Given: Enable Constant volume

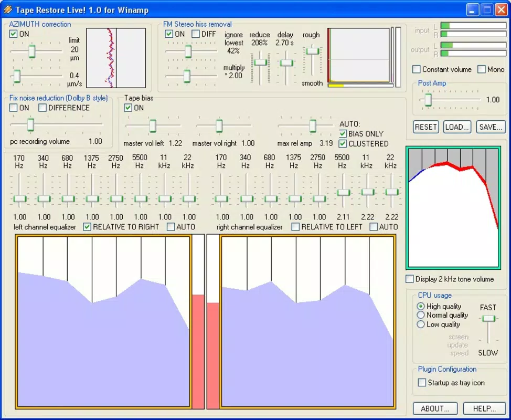Looking at the screenshot, I should pyautogui.click(x=416, y=69).
